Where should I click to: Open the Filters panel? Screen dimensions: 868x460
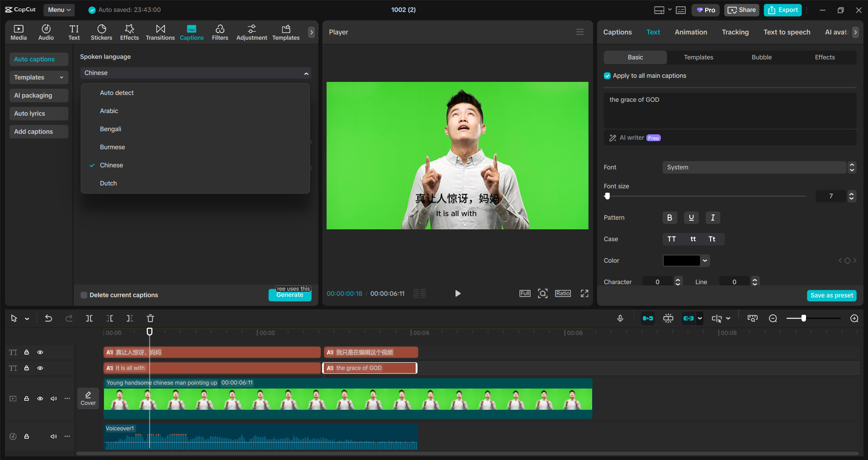point(220,32)
